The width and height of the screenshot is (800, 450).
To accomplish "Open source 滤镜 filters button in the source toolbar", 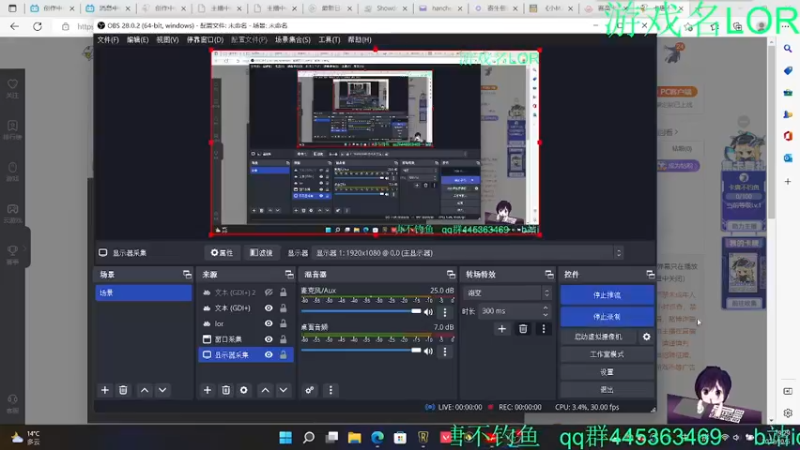I will coord(261,253).
